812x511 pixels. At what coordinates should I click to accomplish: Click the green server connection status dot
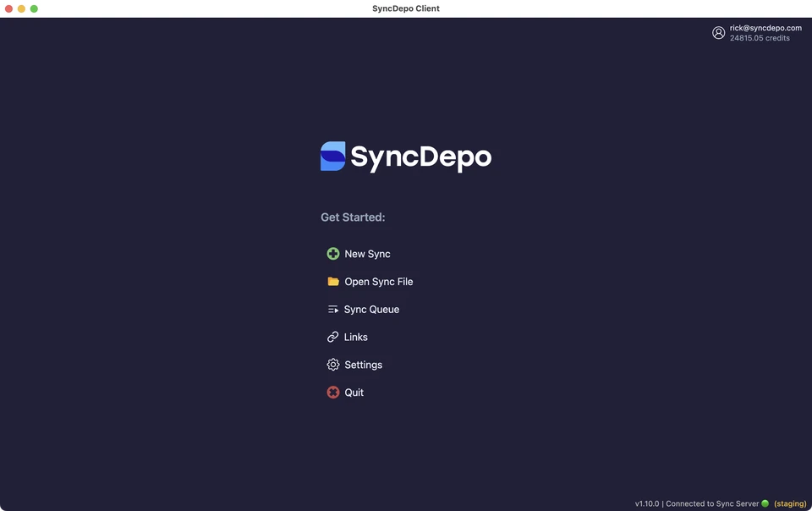pyautogui.click(x=765, y=503)
